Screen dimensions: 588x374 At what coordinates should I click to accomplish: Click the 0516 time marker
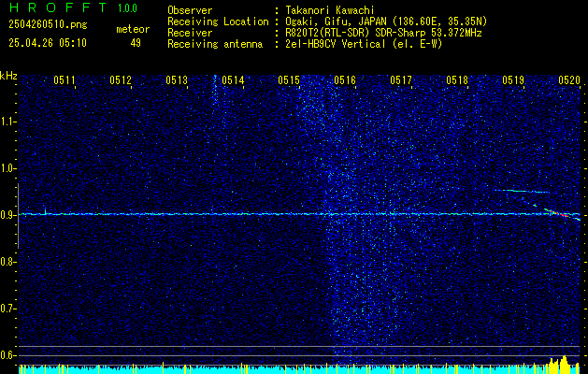345,79
